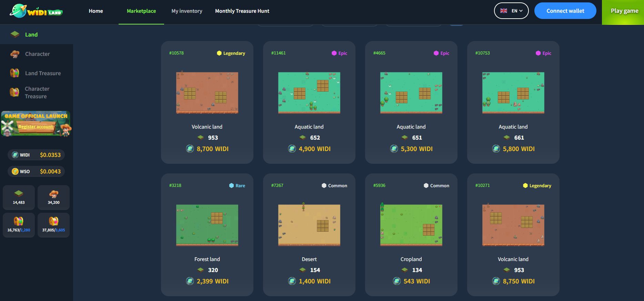Click the Character Treasure chest icon
The height and width of the screenshot is (301, 644).
[x=14, y=92]
